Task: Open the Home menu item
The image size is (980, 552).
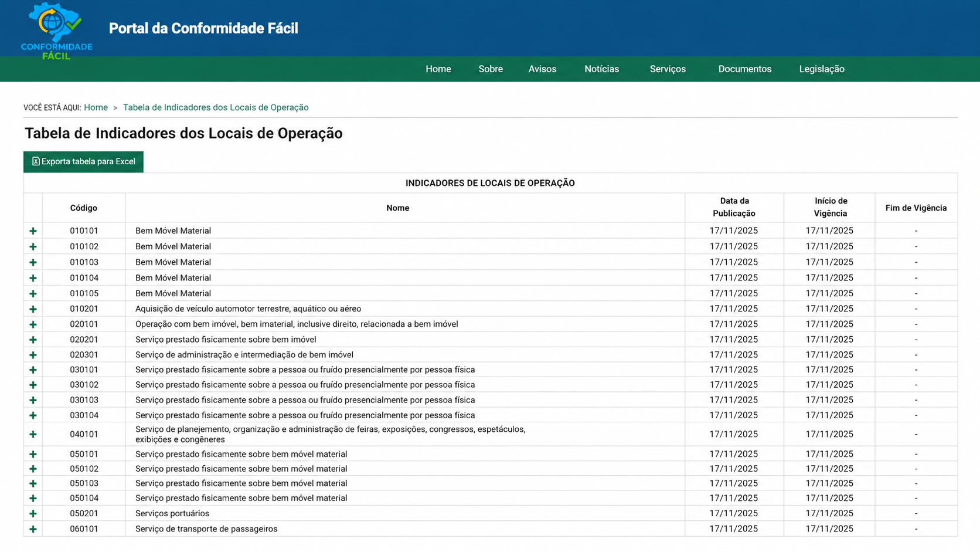Action: [438, 69]
